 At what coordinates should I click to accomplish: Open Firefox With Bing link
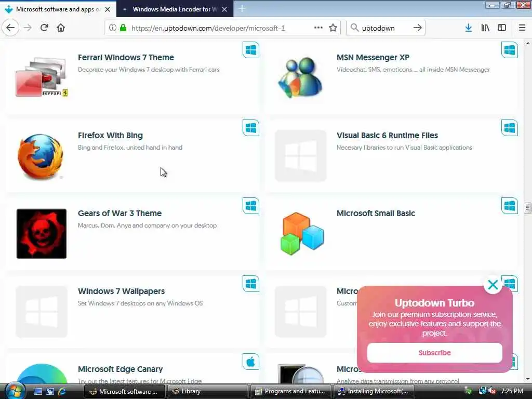pos(110,136)
